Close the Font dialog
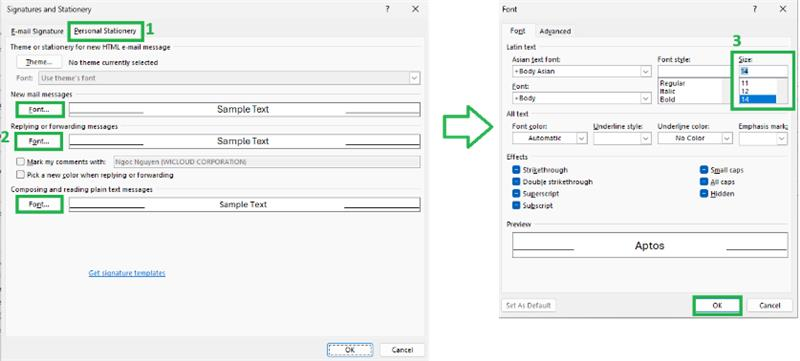 (783, 9)
